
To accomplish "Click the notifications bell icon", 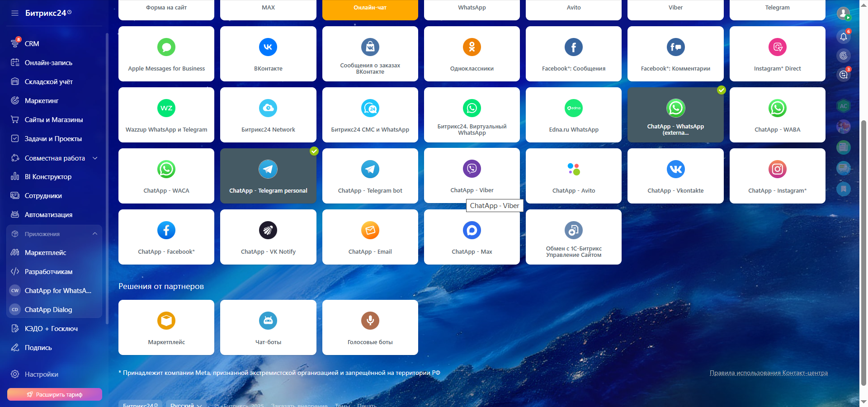I will coord(843,37).
